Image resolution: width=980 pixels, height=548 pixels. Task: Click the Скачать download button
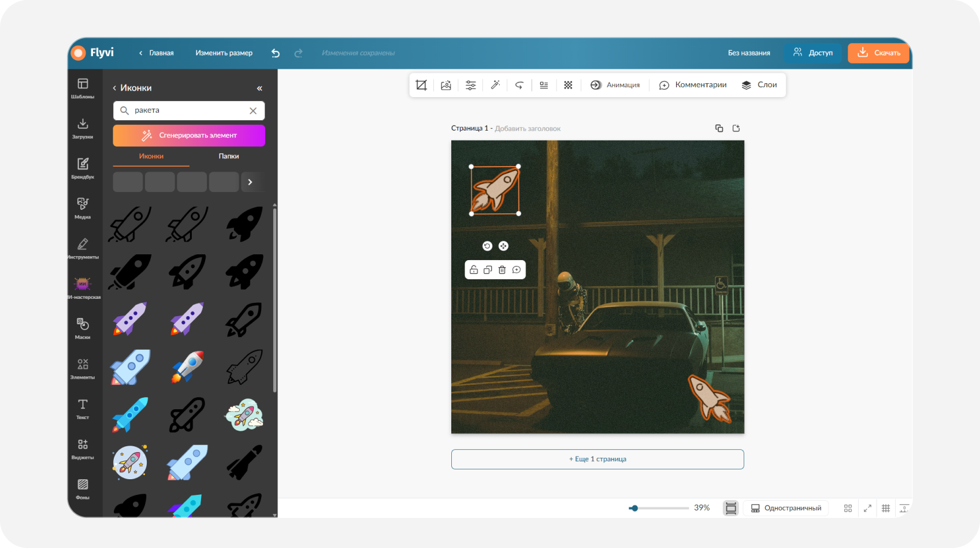(879, 53)
